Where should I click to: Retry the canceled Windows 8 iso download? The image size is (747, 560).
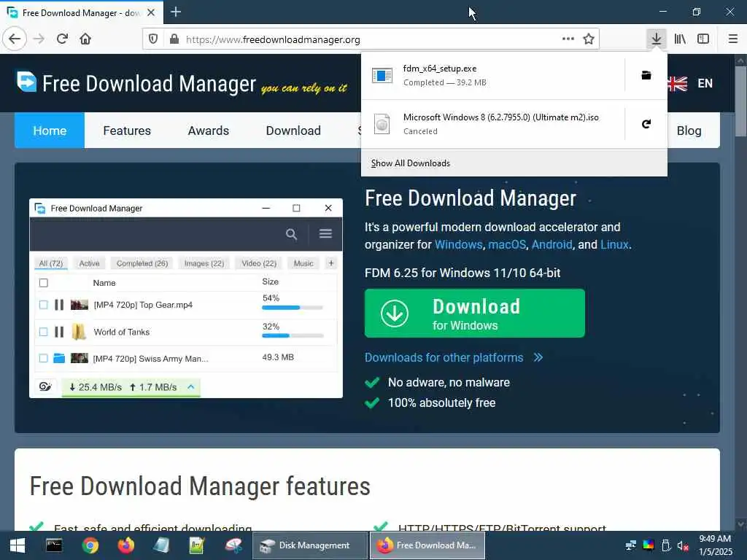tap(646, 124)
